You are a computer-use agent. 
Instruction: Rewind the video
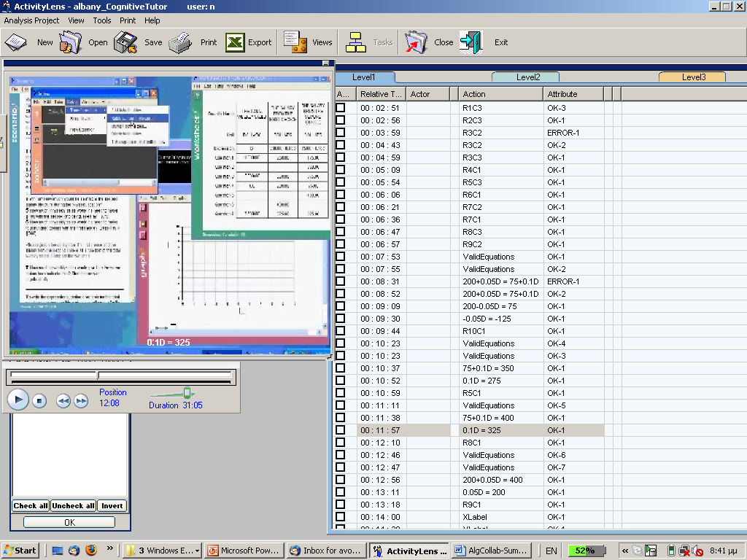point(63,402)
